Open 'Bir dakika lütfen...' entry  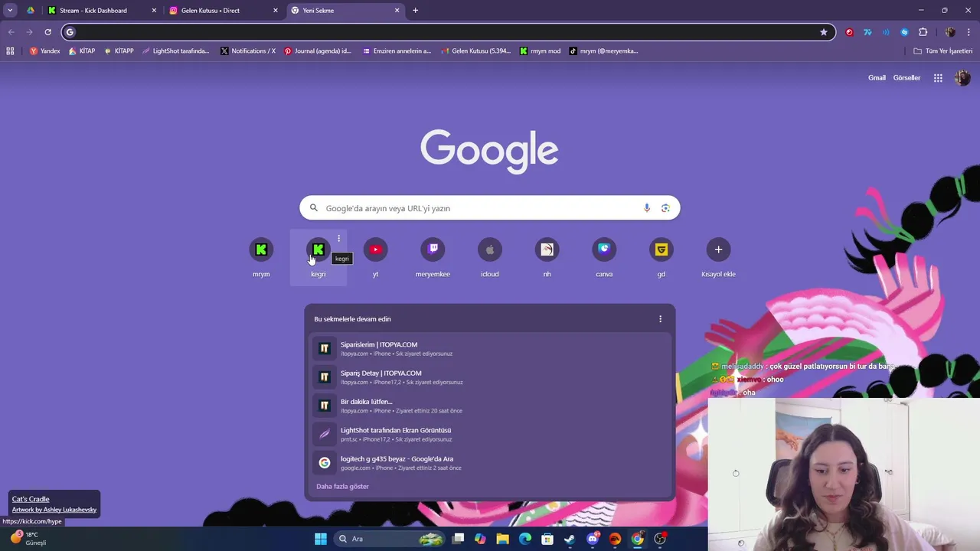tap(490, 406)
